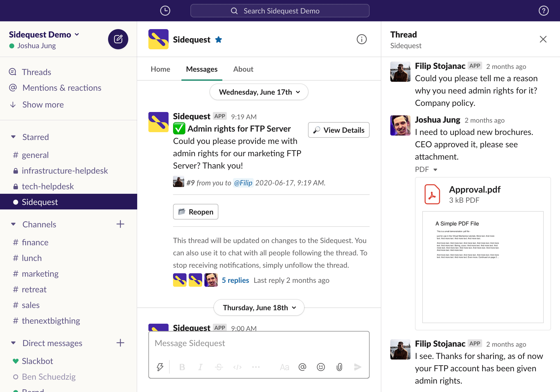560x392 pixels.
Task: Star toggle next to Sidequest title
Action: tap(219, 40)
